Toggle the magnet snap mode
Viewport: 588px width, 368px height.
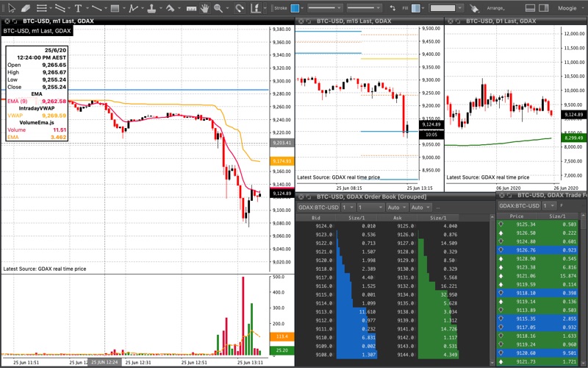click(240, 8)
